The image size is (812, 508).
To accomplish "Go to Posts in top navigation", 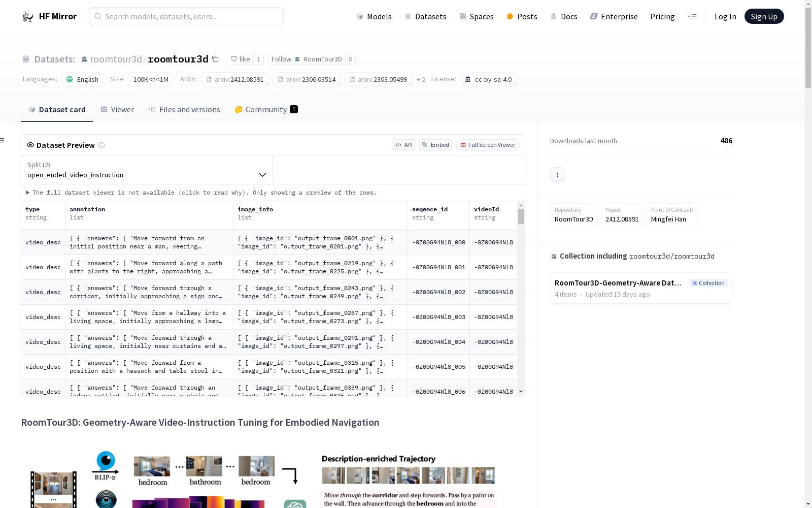I will tap(522, 17).
